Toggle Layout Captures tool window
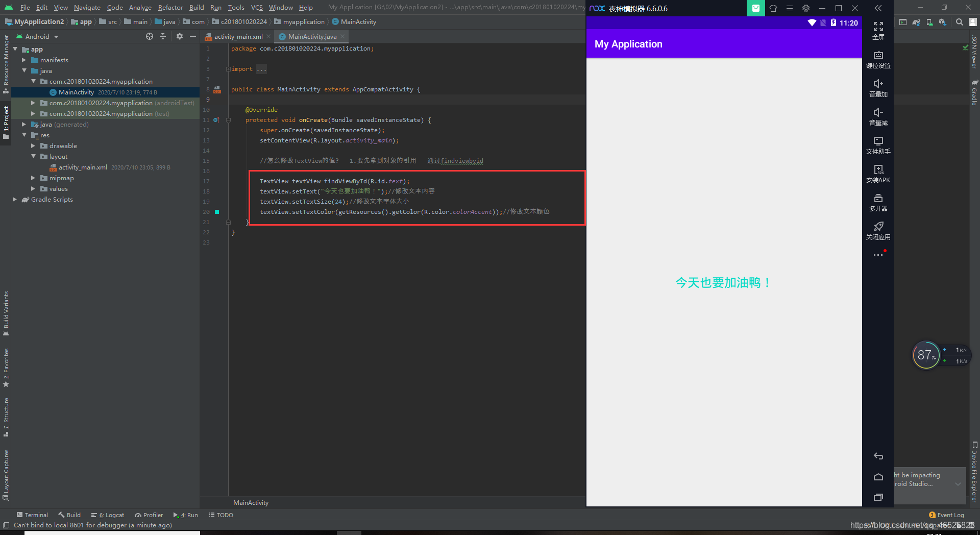 pos(6,475)
